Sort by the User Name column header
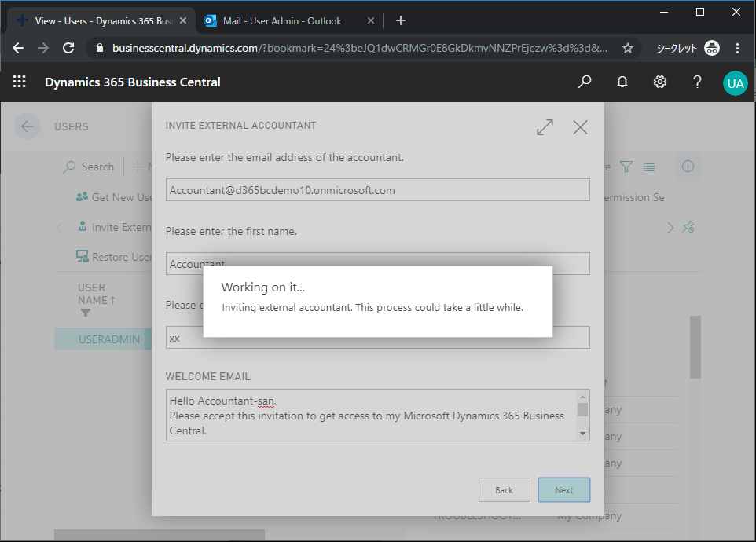This screenshot has width=756, height=542. click(x=97, y=294)
